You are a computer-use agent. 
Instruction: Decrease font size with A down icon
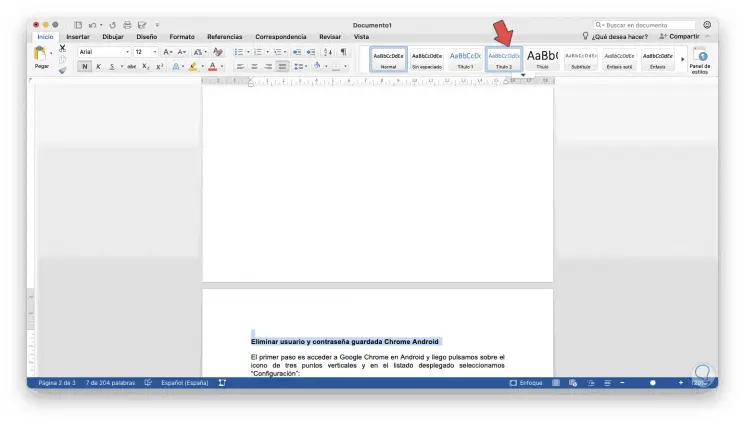[181, 52]
